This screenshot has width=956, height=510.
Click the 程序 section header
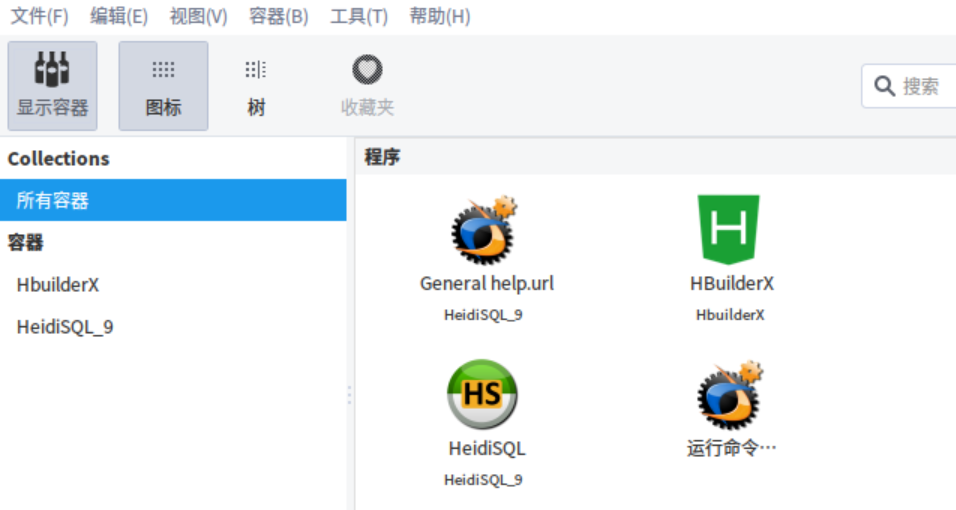tap(382, 157)
